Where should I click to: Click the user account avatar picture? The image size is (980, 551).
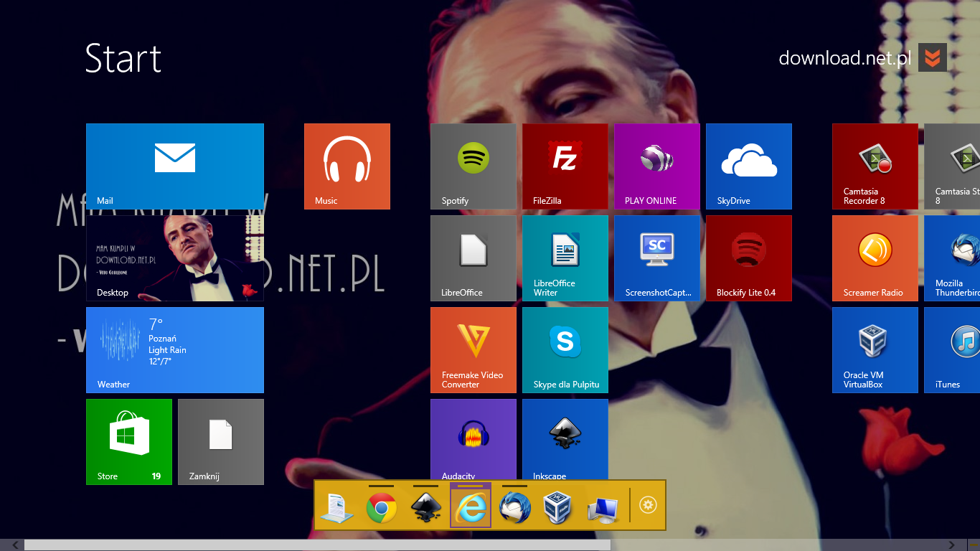coord(933,57)
